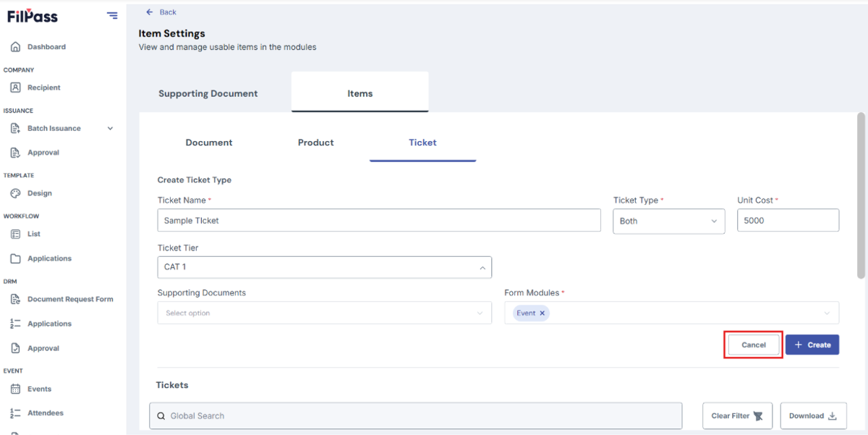The image size is (868, 435).
Task: Click the "Create Ticket Type" heading
Action: point(195,180)
